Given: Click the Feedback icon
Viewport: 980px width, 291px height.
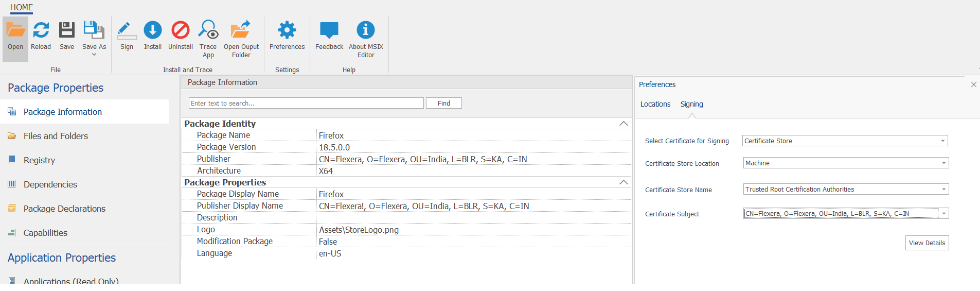Looking at the screenshot, I should click(x=329, y=30).
